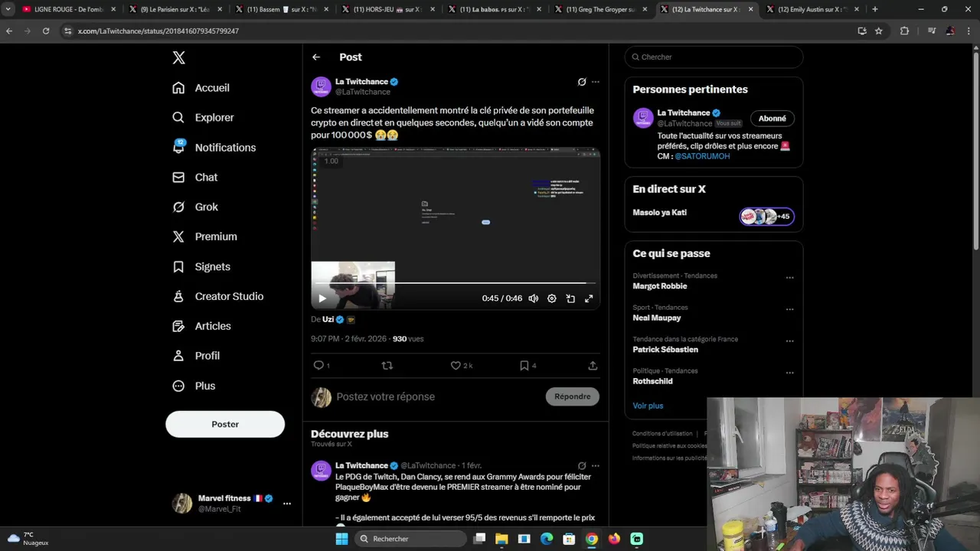Click the Répondre button

(x=573, y=396)
